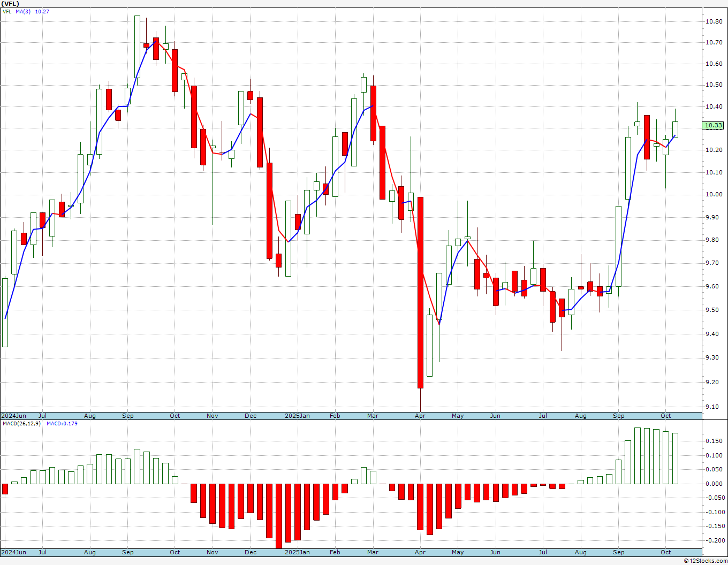Click 2024Jun on the price chart date axis

(13, 416)
